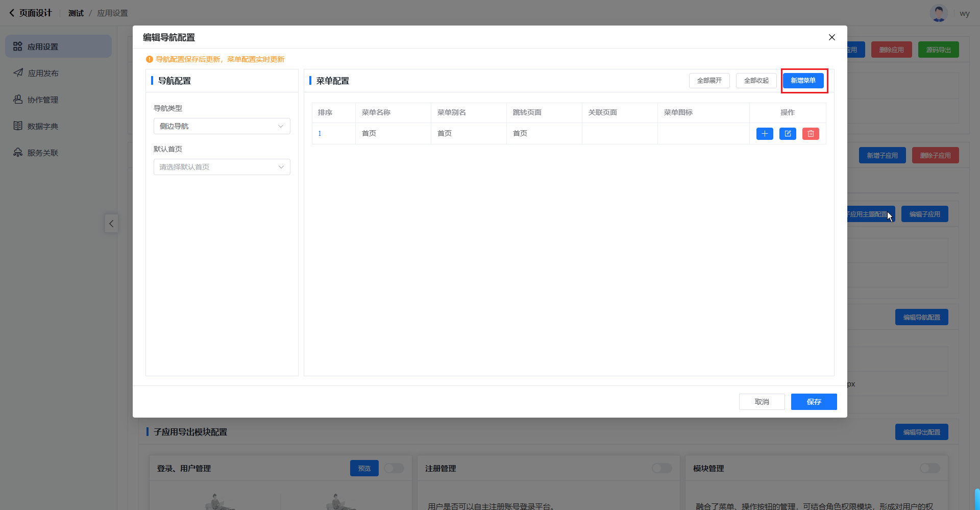
Task: Close the 编辑导航配置 dialog
Action: tap(831, 37)
